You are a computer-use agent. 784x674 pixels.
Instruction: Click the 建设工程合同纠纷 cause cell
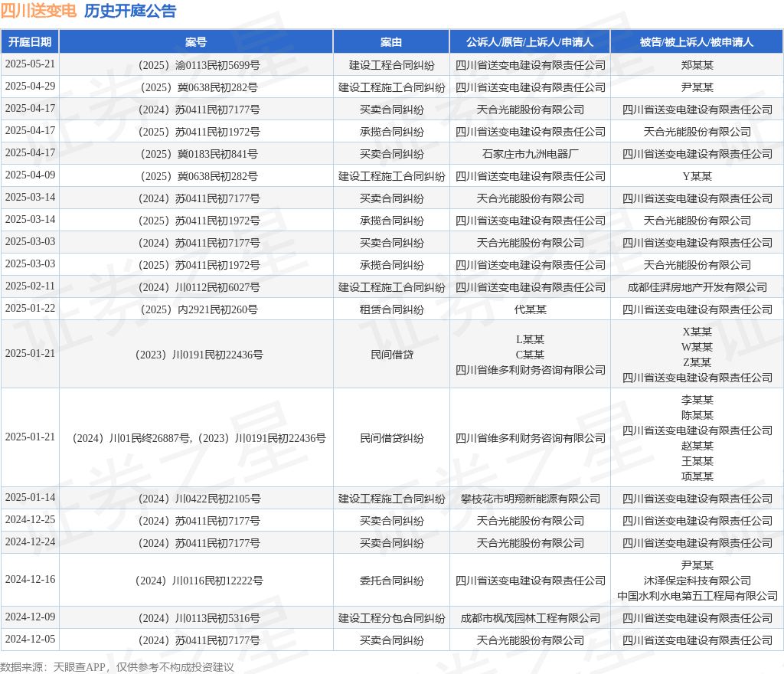391,65
